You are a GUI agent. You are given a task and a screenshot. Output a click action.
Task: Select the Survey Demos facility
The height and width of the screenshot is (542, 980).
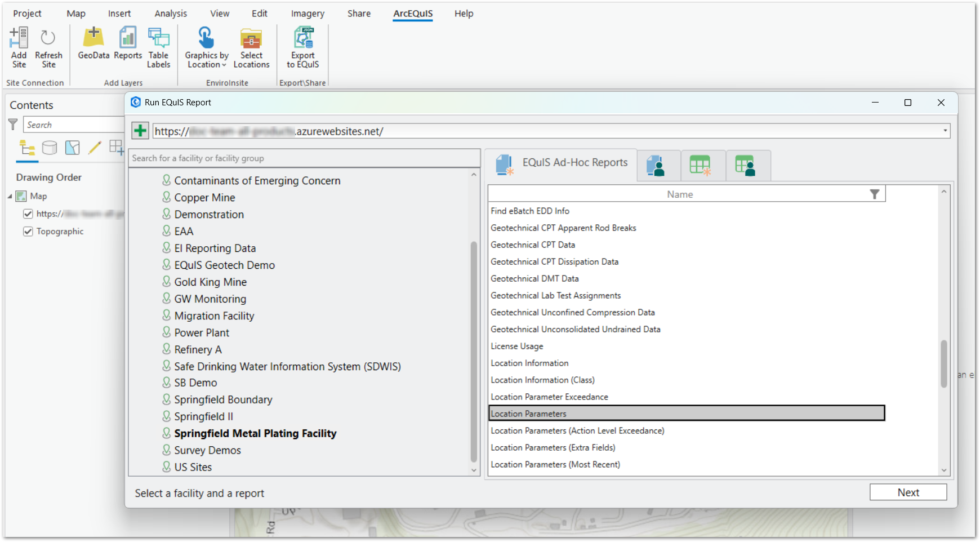click(207, 450)
